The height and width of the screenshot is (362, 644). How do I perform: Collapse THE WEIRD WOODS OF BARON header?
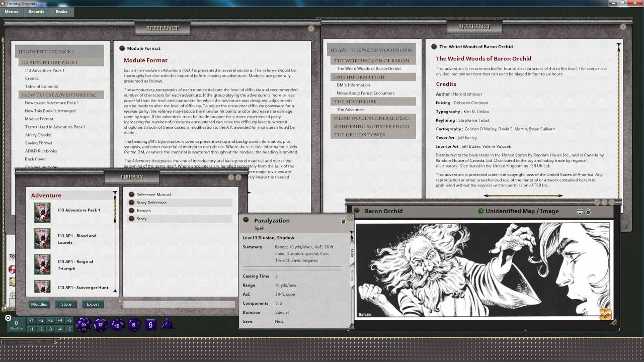(x=373, y=60)
